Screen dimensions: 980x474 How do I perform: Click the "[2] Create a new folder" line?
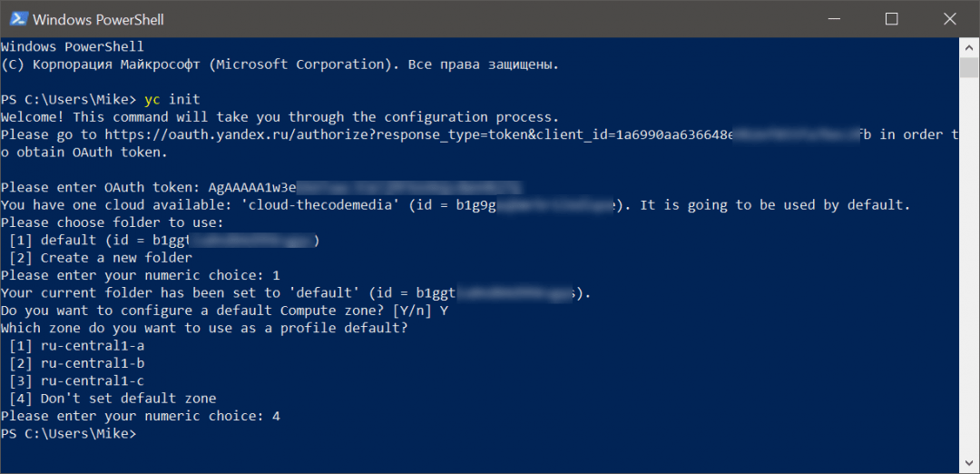coord(100,258)
